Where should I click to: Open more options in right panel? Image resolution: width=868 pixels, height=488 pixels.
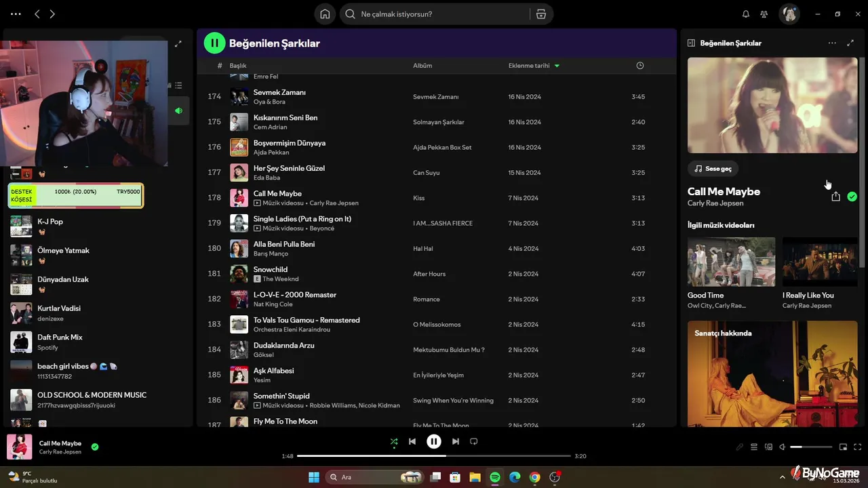(832, 43)
